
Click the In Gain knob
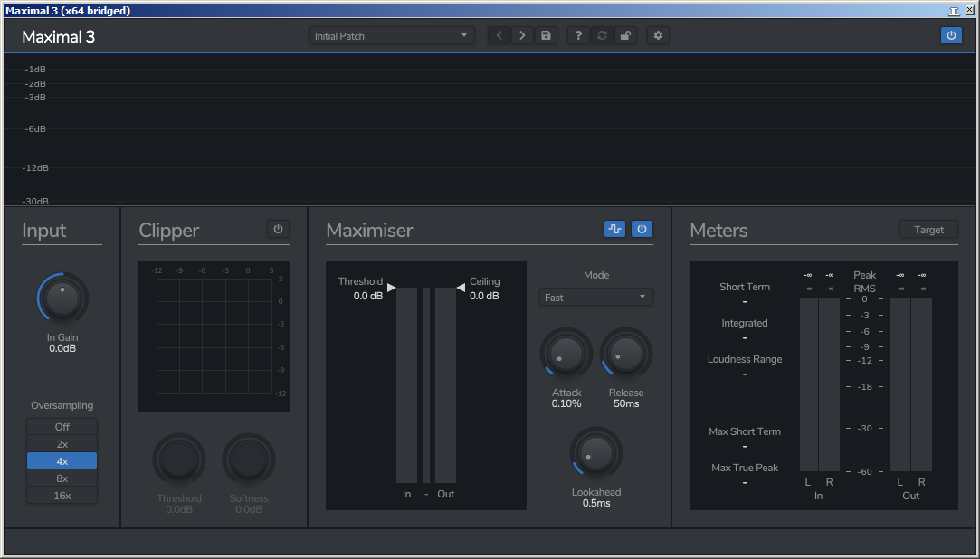62,298
